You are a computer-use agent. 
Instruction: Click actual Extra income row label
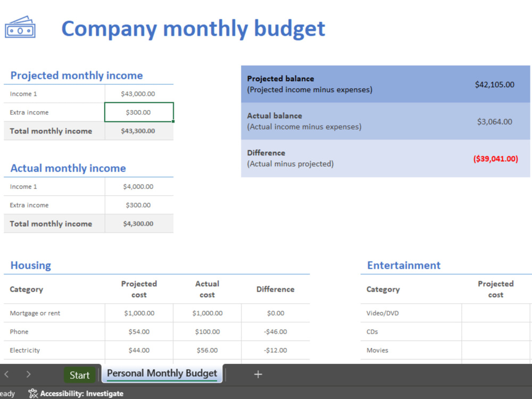(x=29, y=205)
